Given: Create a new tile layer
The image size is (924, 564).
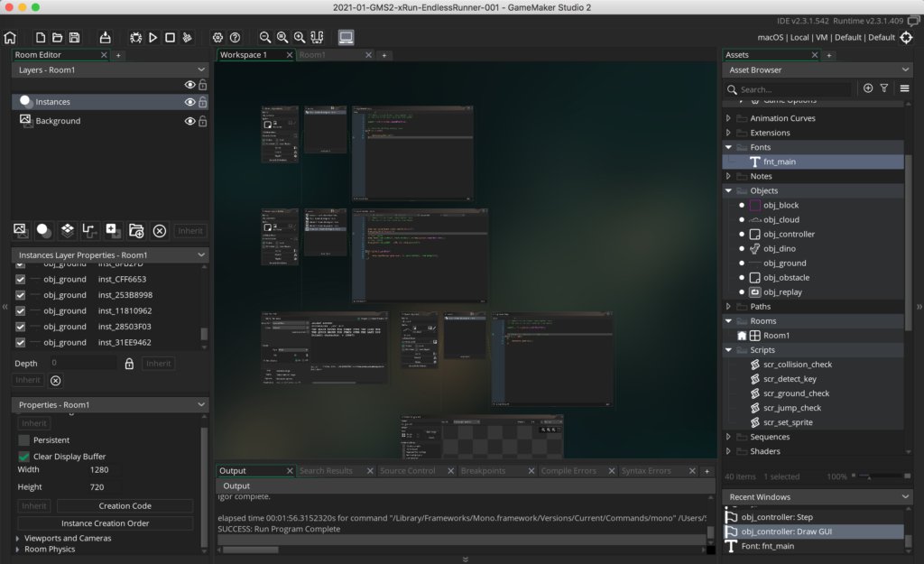Looking at the screenshot, I should [67, 231].
